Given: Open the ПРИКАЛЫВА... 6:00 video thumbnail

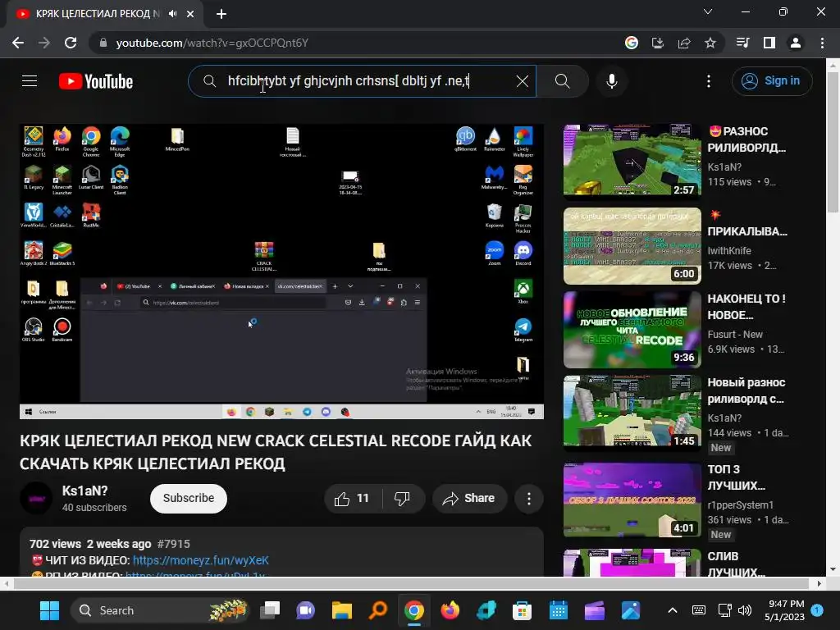Looking at the screenshot, I should pos(632,246).
